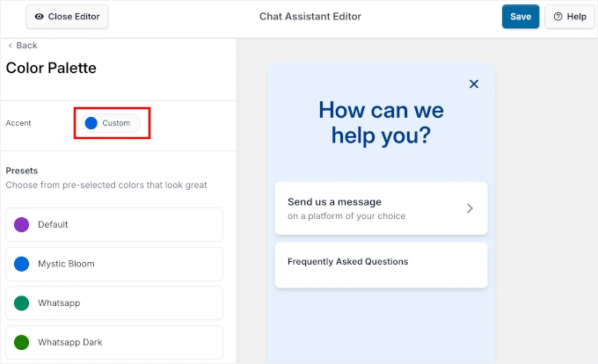The image size is (598, 364).
Task: Click the purple Default color circle
Action: pos(22,224)
